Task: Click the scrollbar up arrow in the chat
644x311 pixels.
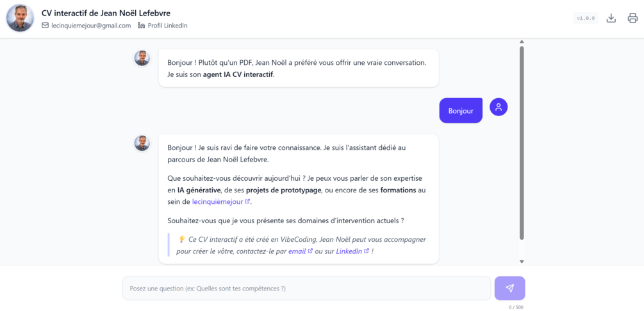Action: pyautogui.click(x=522, y=42)
